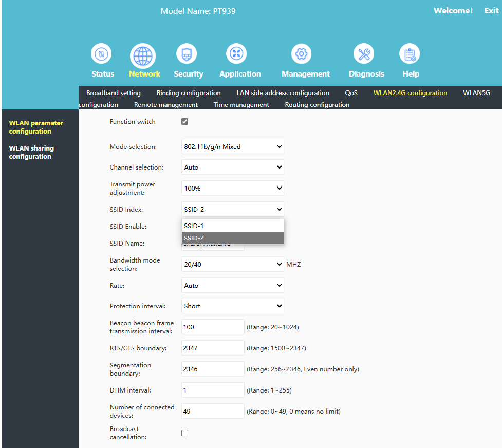Expand the Mode selection dropdown
Screen dimensions: 502x448
click(x=232, y=147)
